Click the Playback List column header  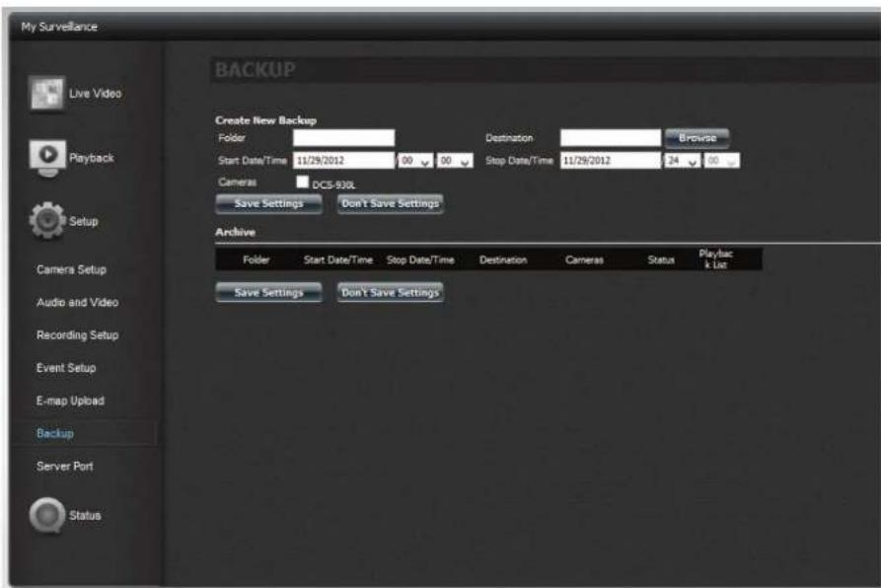(716, 258)
